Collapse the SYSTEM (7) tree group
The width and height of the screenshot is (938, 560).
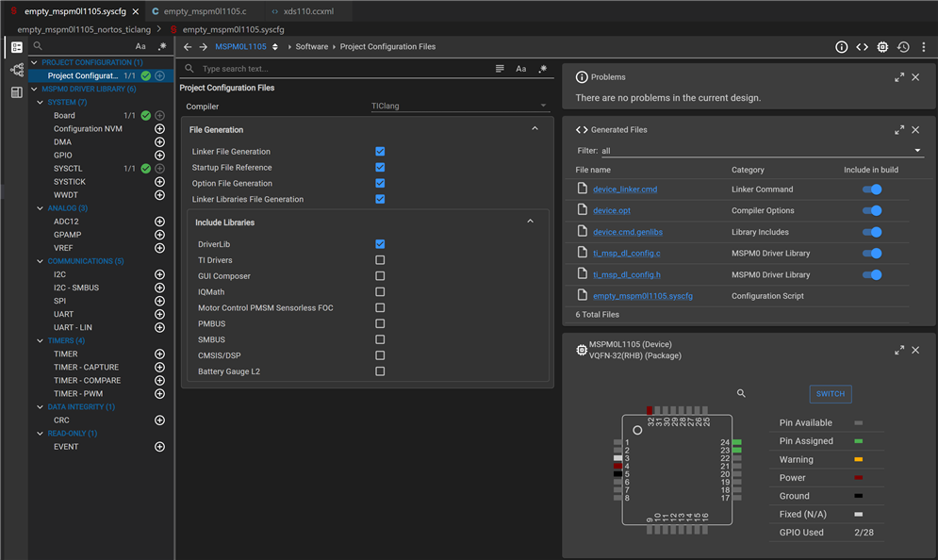tap(41, 103)
